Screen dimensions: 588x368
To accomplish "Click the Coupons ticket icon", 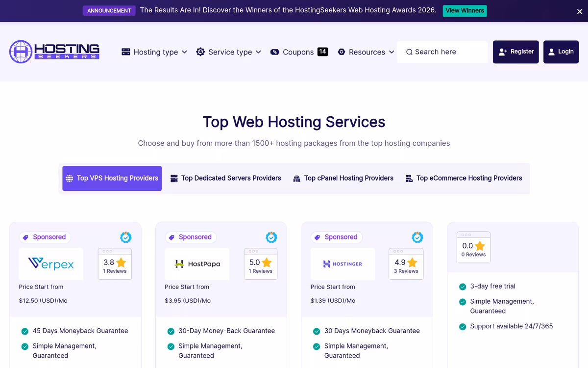I will (x=275, y=52).
